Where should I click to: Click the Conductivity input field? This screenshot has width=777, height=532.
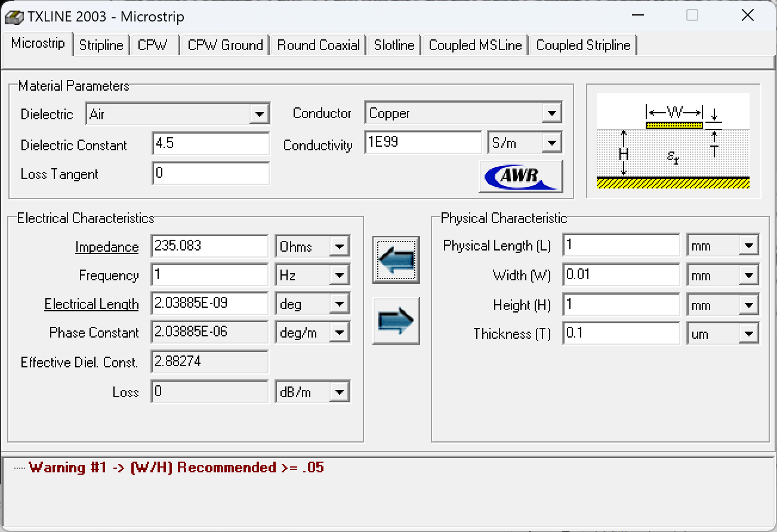tap(423, 143)
